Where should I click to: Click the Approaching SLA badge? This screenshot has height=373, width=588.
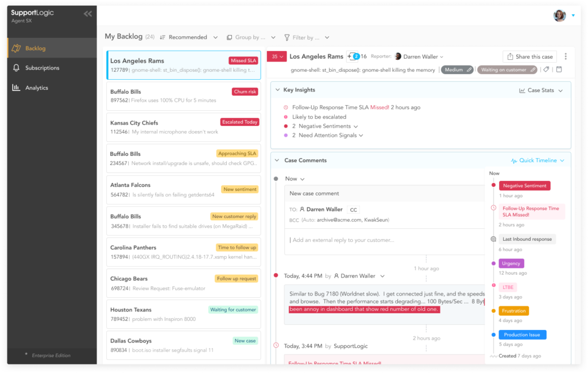tap(237, 153)
